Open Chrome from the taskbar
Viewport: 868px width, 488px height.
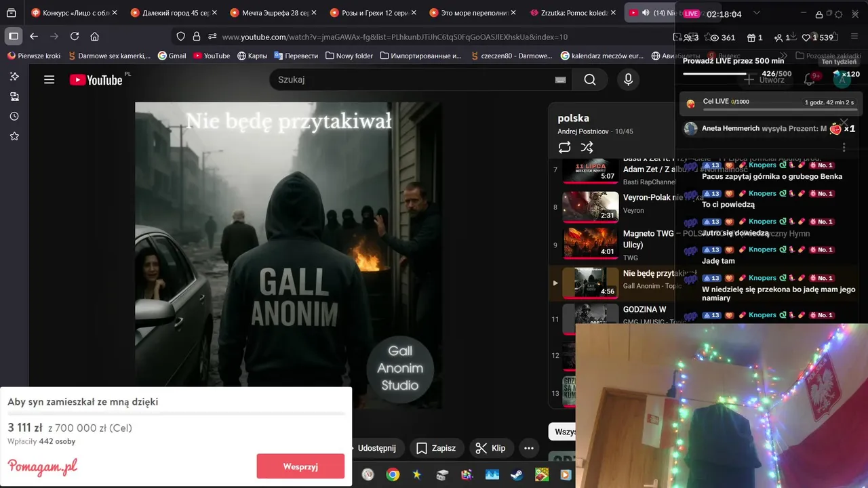393,474
